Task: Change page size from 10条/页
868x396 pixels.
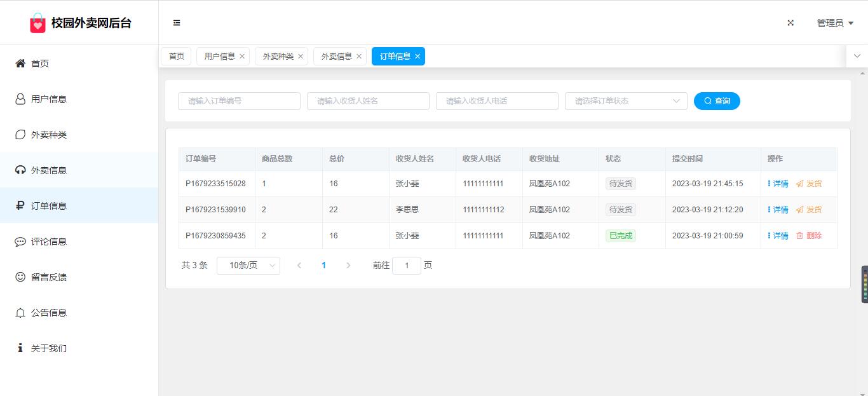Action: 248,266
